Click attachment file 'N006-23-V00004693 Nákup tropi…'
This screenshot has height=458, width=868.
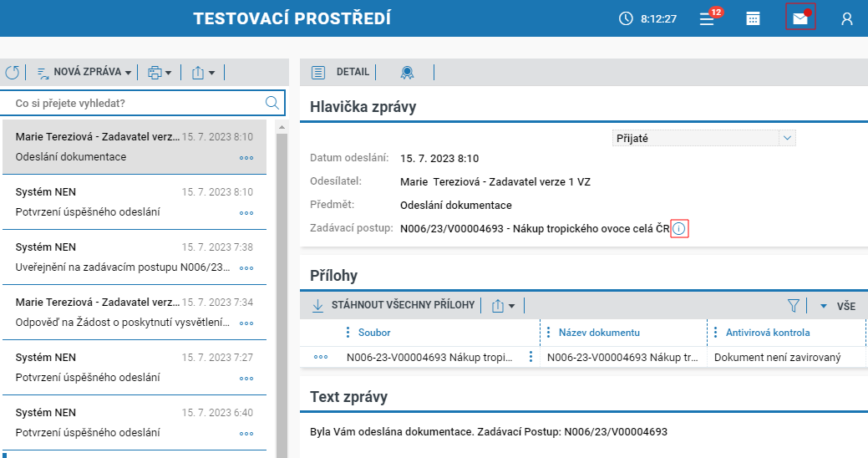[429, 357]
